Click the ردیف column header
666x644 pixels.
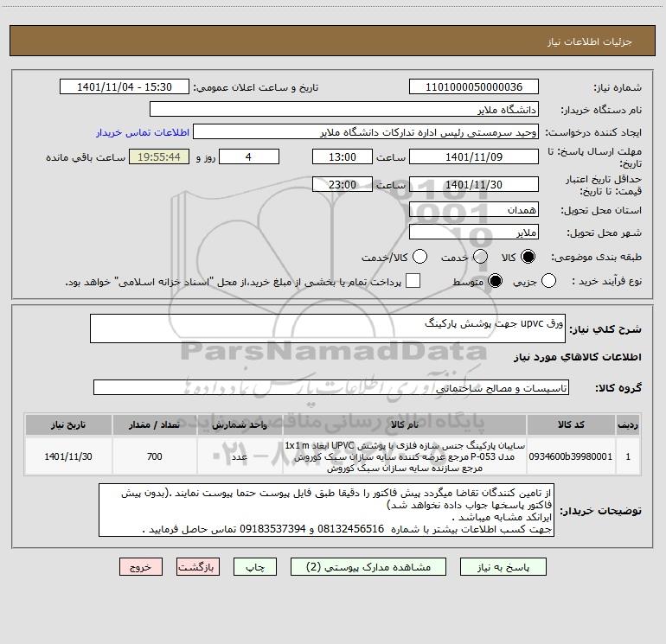[x=628, y=424]
